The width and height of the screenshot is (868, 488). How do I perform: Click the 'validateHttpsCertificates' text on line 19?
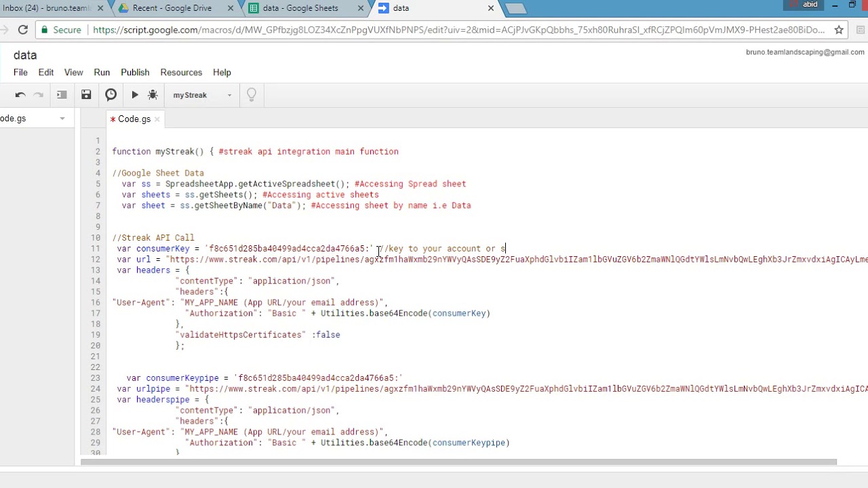click(x=241, y=335)
